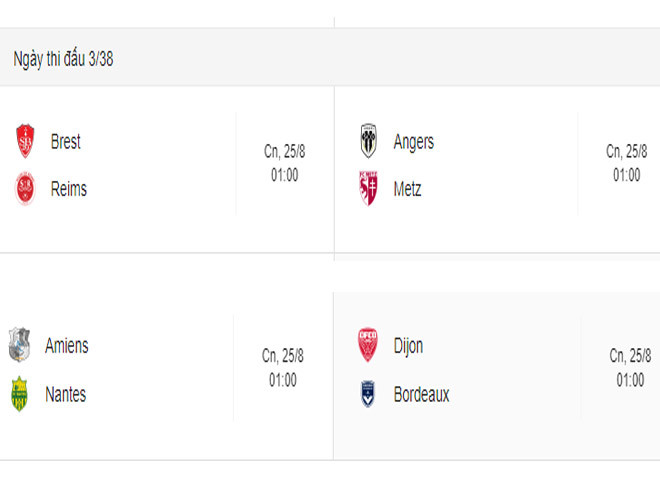The width and height of the screenshot is (660, 500).
Task: Click the Brest club crest icon
Action: coord(25,142)
